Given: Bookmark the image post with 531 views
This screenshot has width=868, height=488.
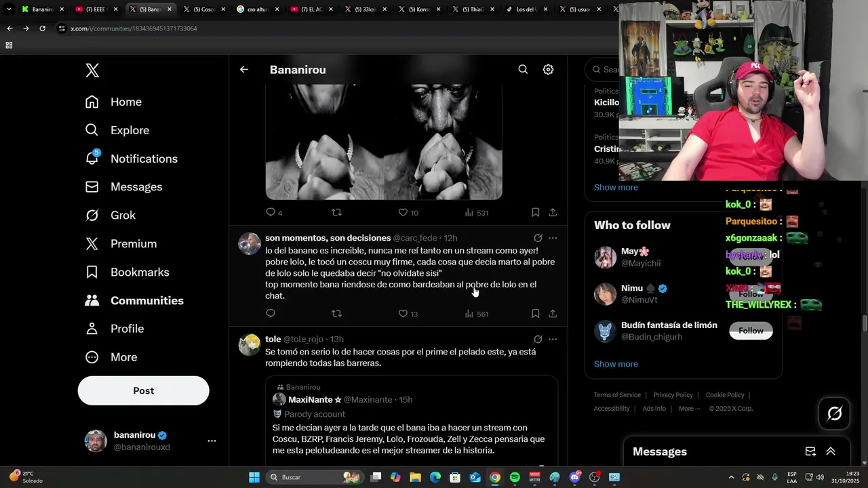Looking at the screenshot, I should pyautogui.click(x=535, y=212).
